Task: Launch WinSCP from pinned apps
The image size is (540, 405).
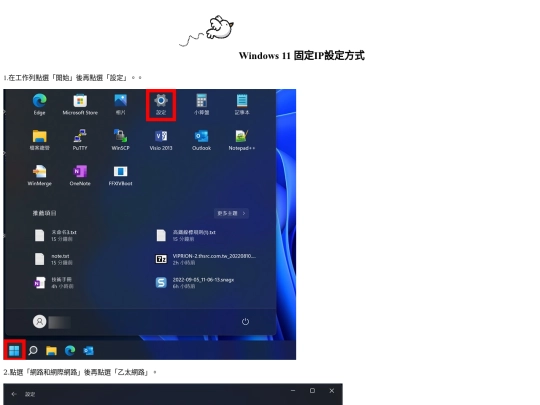Action: pos(121,140)
